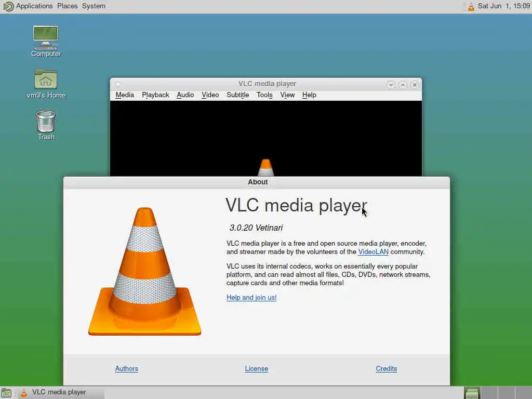This screenshot has height=399, width=532.
Task: Click the small cone in the VLC video area
Action: point(265,167)
